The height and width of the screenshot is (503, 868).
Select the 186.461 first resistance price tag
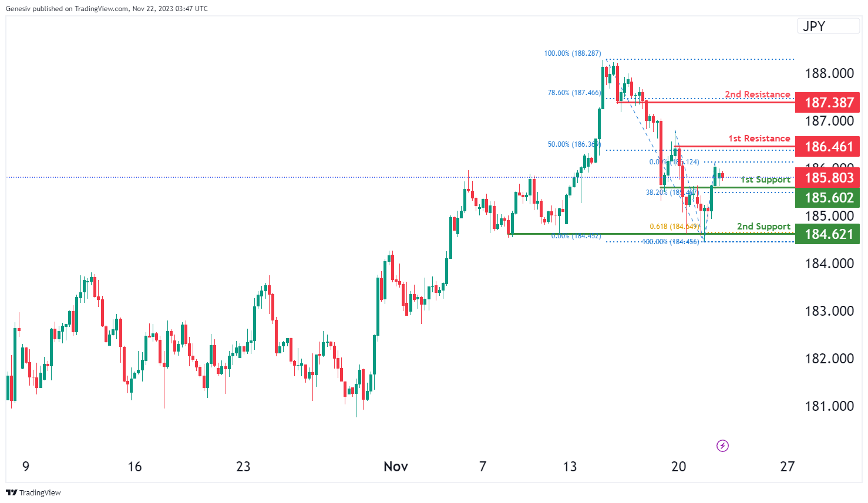[828, 147]
